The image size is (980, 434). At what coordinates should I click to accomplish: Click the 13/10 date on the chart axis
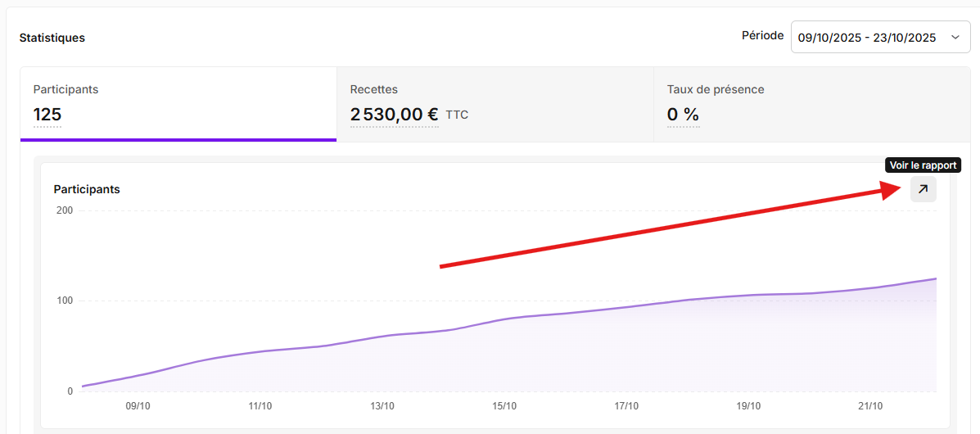(x=382, y=406)
